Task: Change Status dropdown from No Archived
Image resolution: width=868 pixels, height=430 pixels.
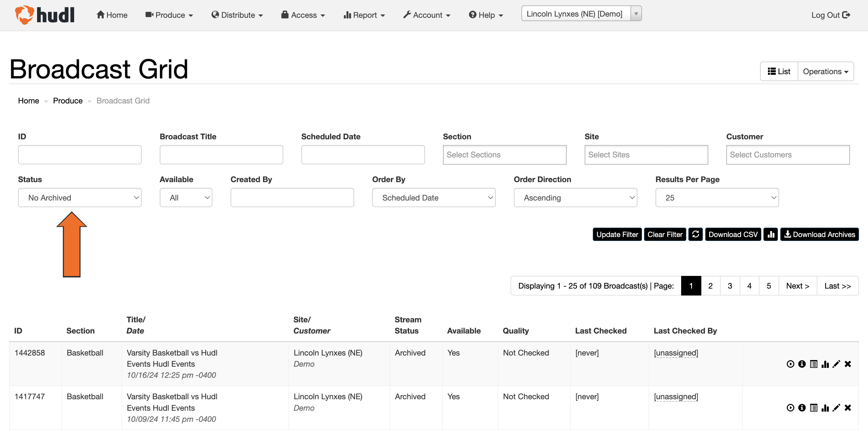Action: click(80, 198)
